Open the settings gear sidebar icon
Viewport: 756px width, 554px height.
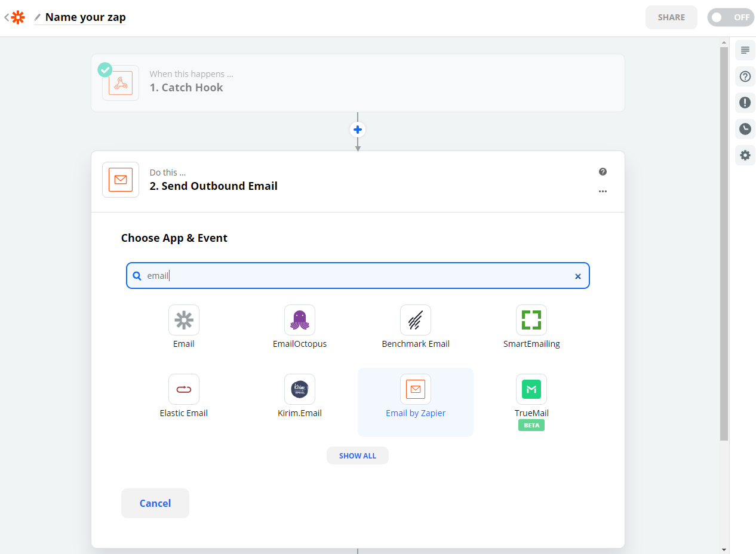[745, 155]
